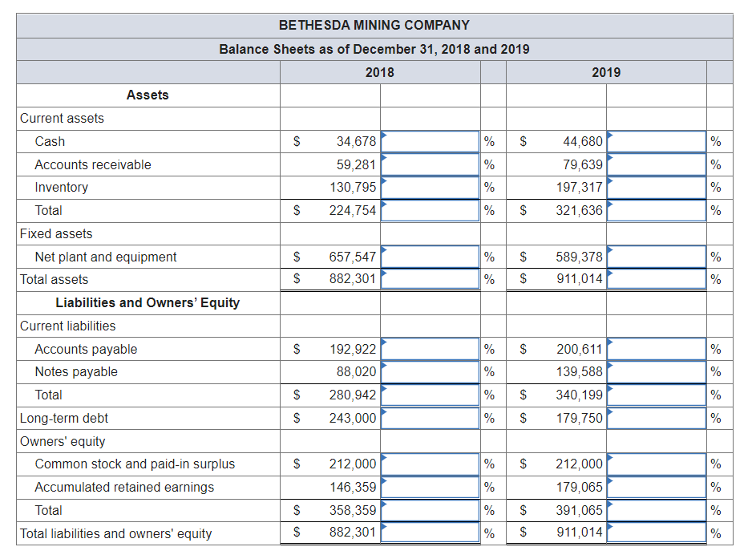Image resolution: width=756 pixels, height=555 pixels.
Task: Click the Liabilities and Owners' Equity heading
Action: 148,303
